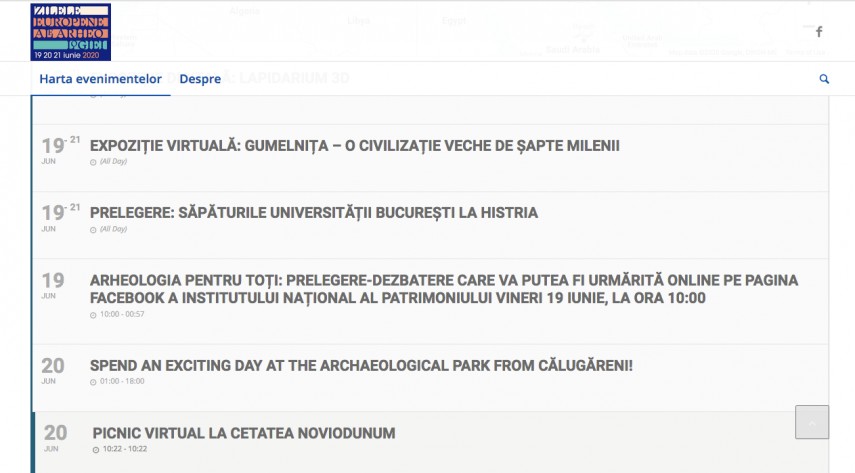Click clock icon beside 10:22 - 10:22
The image size is (855, 473).
pyautogui.click(x=96, y=450)
